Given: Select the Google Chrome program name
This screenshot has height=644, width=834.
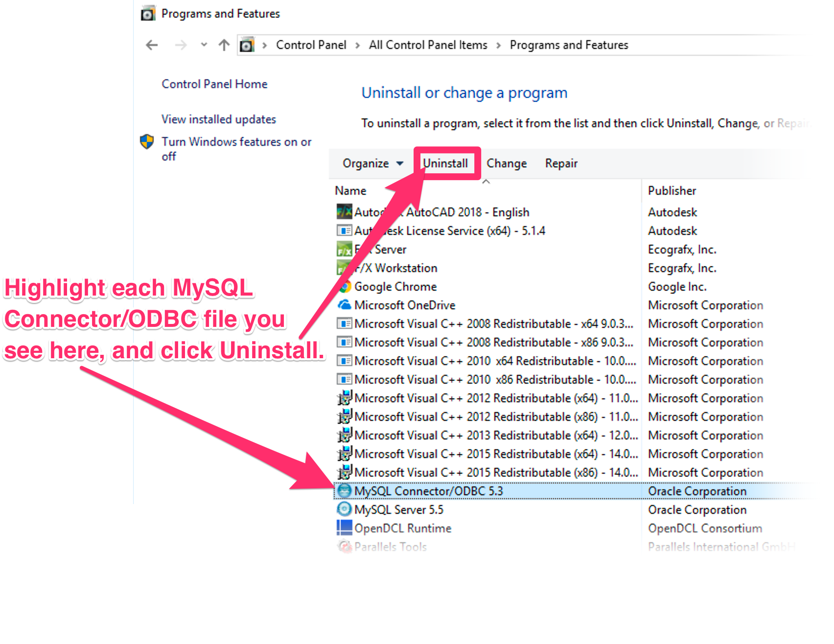Looking at the screenshot, I should (395, 287).
